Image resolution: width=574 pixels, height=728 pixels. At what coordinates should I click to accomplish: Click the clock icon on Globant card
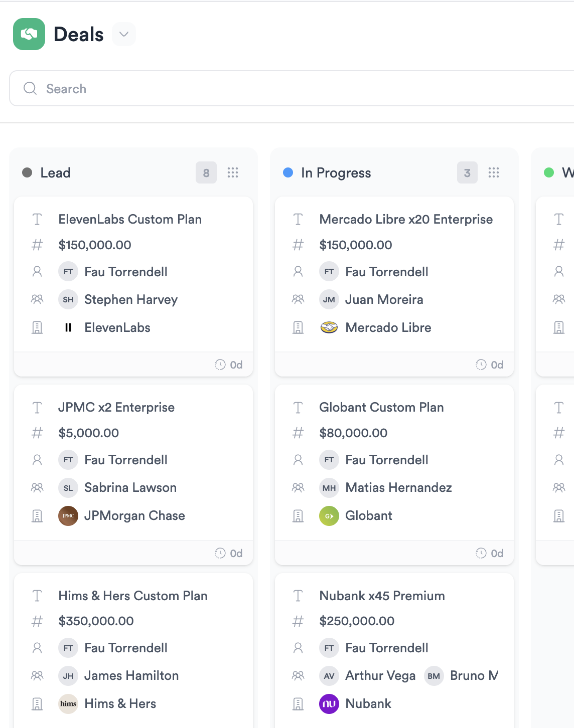coord(481,553)
